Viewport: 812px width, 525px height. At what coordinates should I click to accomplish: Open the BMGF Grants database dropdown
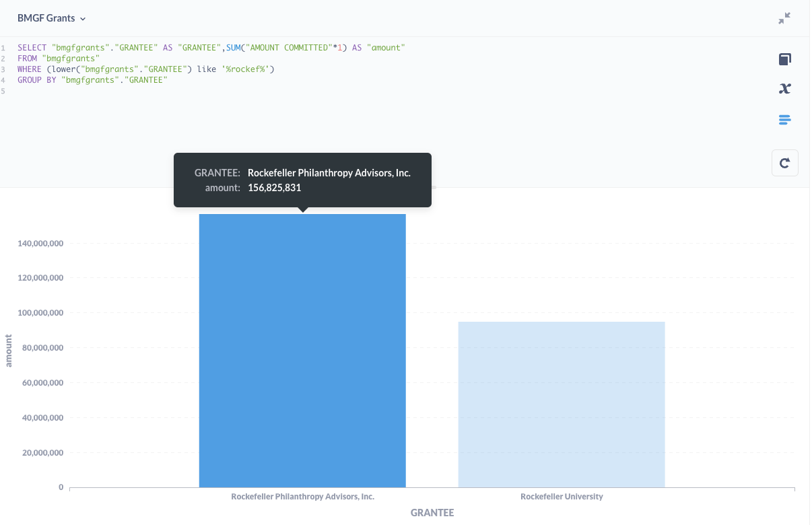point(52,19)
